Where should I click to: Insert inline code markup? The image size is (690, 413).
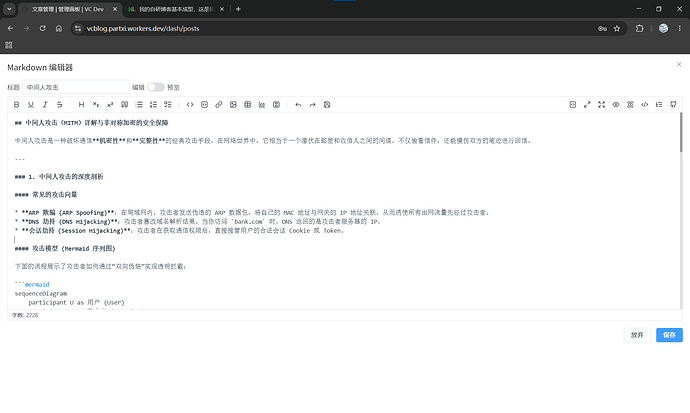coord(190,105)
